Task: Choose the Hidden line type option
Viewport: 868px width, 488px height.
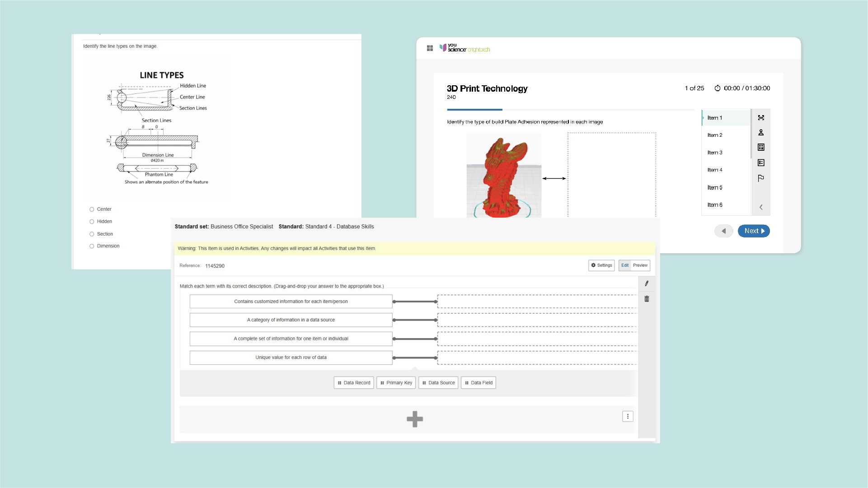Action: 92,221
